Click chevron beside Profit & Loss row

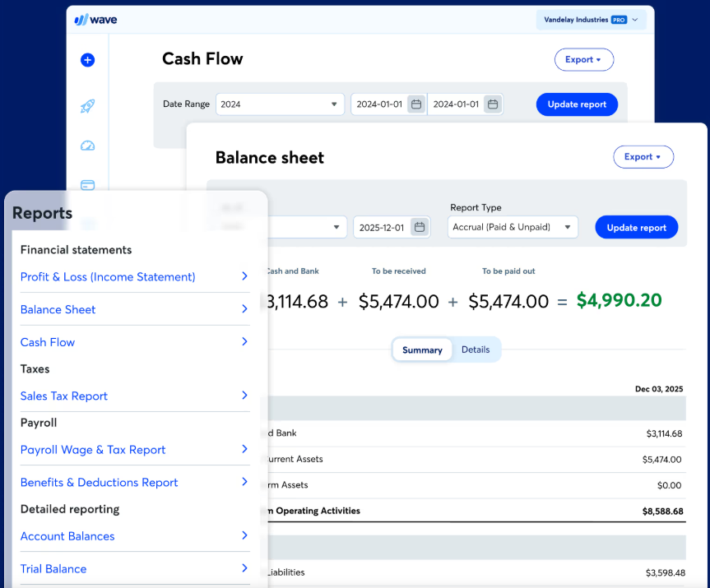point(244,276)
